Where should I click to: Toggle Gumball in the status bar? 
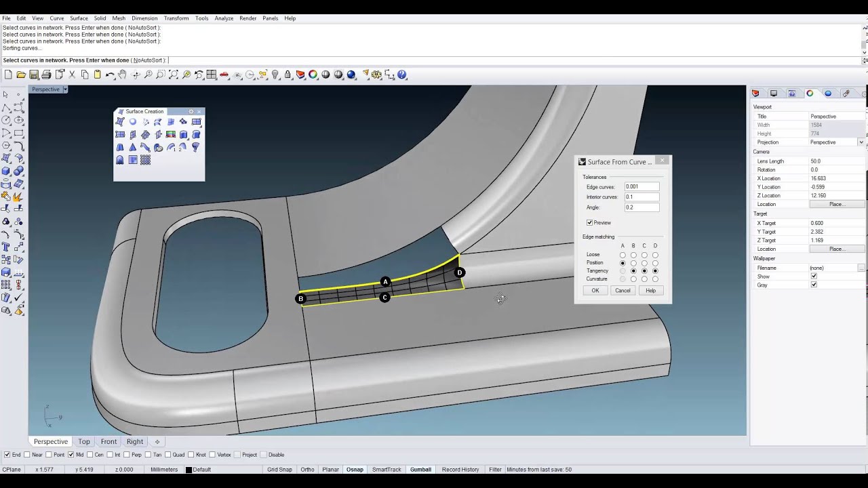point(420,470)
